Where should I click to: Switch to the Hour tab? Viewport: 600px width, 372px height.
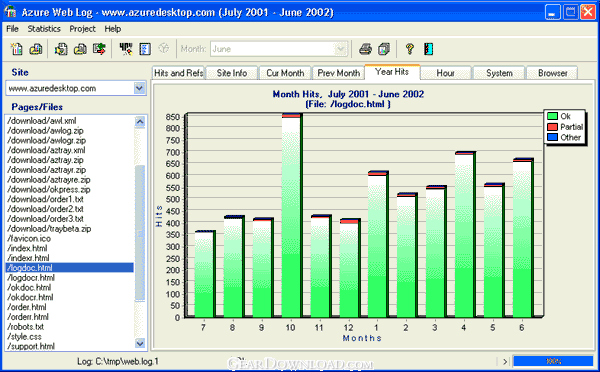(445, 73)
